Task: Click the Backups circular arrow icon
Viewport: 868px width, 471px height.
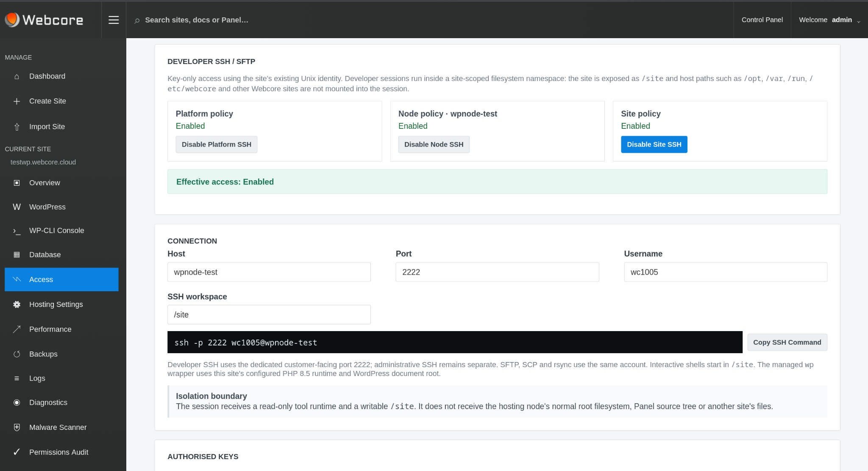Action: tap(17, 354)
